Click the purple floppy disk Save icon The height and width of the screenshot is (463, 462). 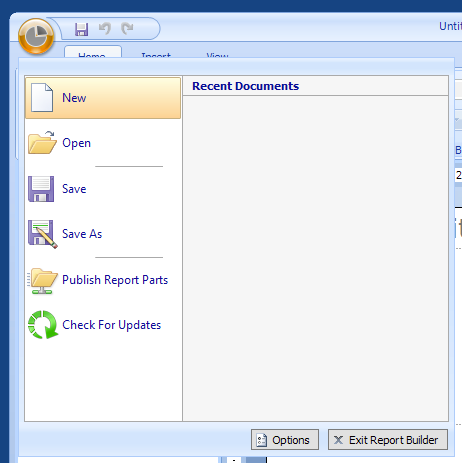(41, 189)
